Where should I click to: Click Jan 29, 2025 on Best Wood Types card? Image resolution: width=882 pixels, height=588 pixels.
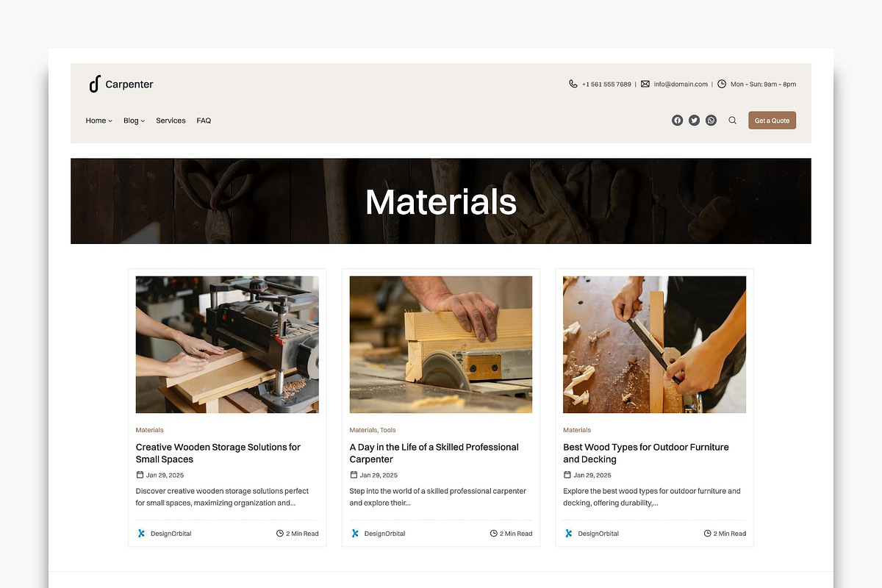592,476
